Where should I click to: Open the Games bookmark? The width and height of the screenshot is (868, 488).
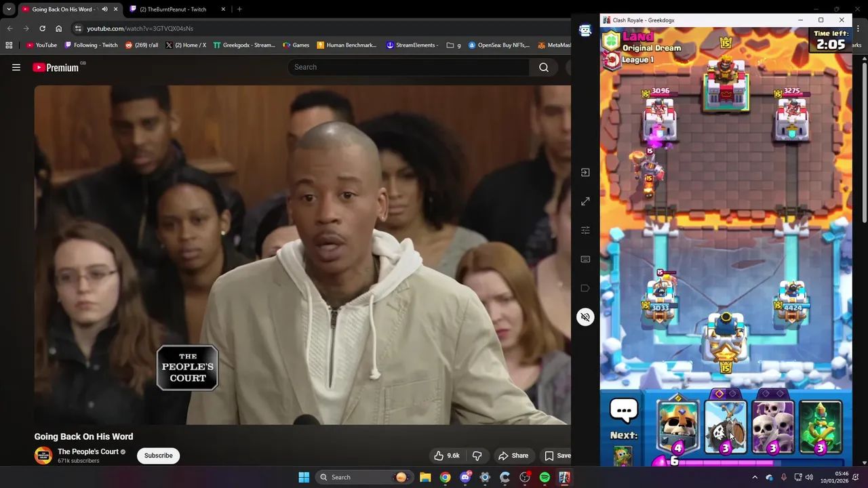click(296, 45)
